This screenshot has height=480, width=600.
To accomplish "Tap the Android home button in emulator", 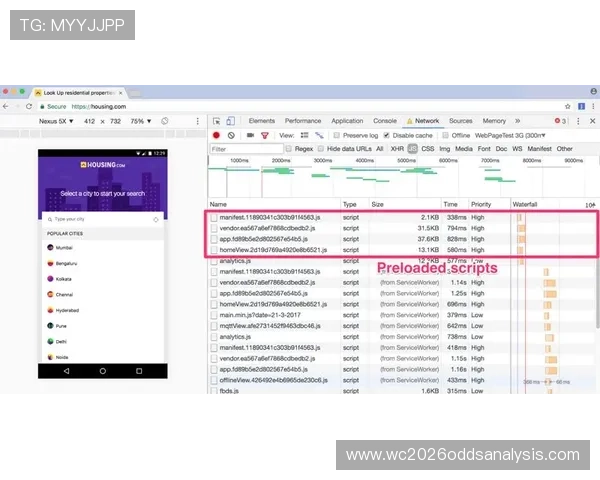I will [103, 371].
